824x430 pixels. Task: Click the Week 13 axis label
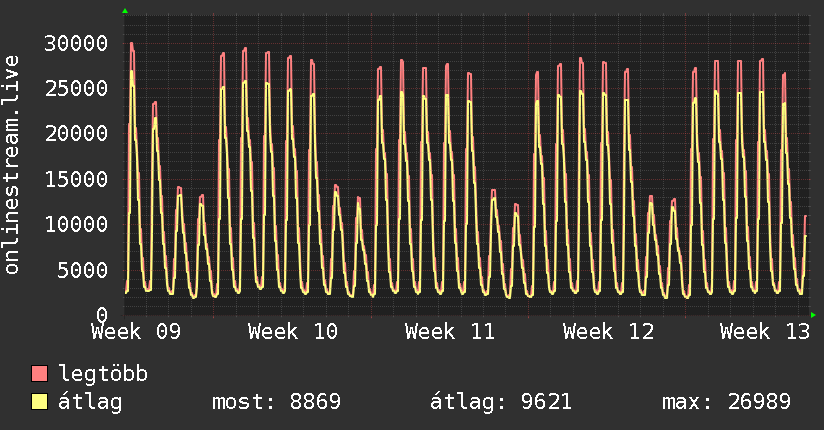(x=765, y=332)
